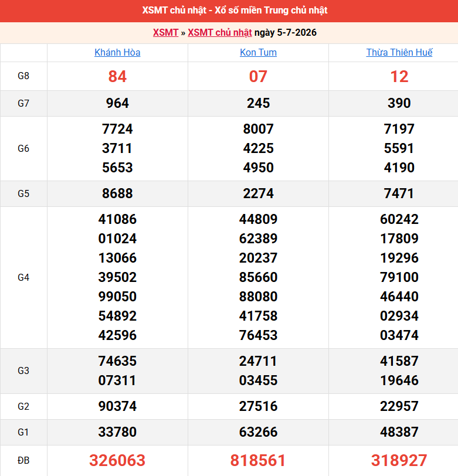Open the Kon Tum province link
458x476 pixels.
click(258, 53)
